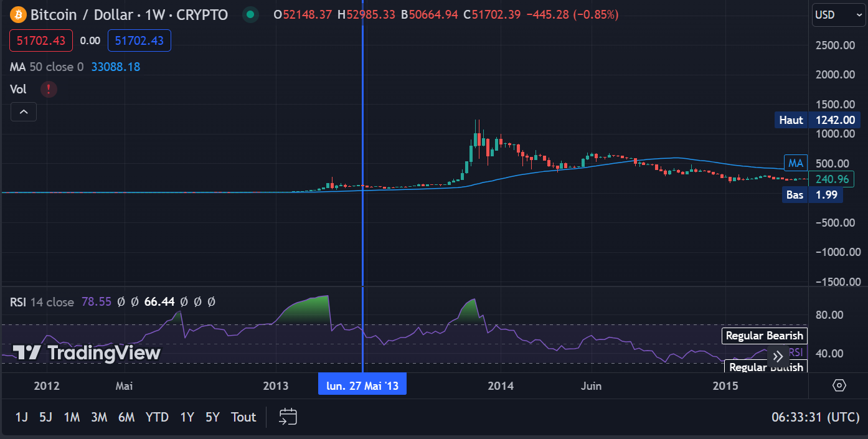Viewport: 868px width, 439px height.
Task: Open the USD currency dropdown
Action: point(839,15)
